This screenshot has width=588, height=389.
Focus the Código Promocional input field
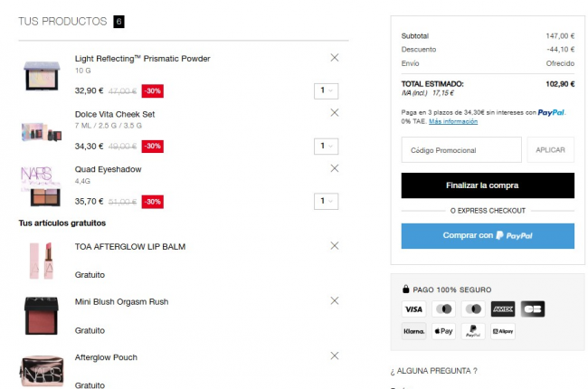[461, 150]
